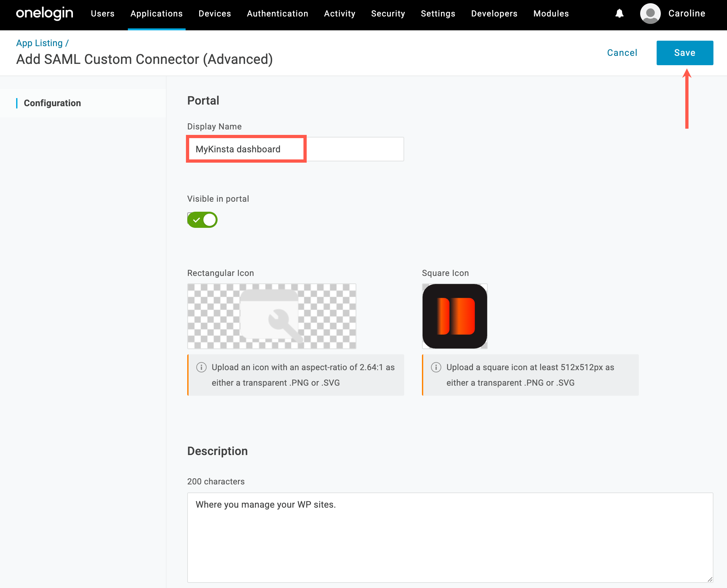Image resolution: width=727 pixels, height=588 pixels.
Task: Open the App Listing breadcrumb link
Action: click(x=40, y=43)
